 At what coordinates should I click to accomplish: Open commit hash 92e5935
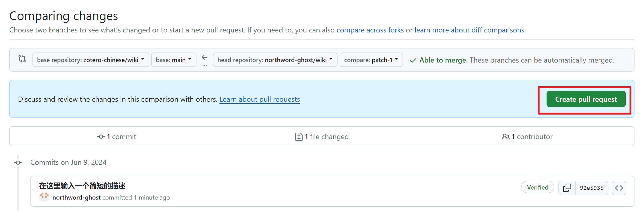tap(591, 188)
